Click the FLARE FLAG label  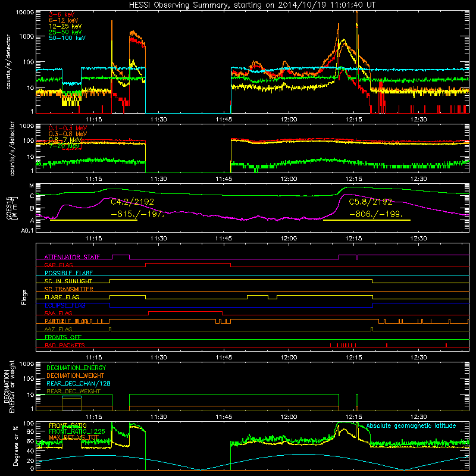(62, 297)
